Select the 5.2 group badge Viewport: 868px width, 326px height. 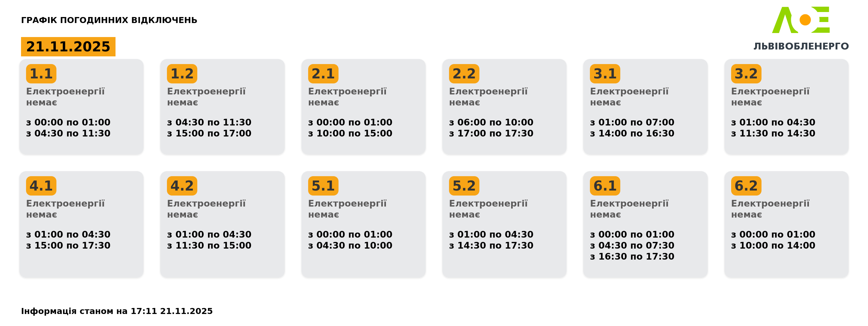[464, 186]
